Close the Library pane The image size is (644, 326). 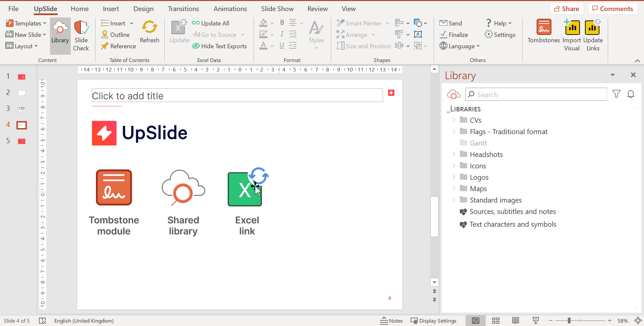633,75
